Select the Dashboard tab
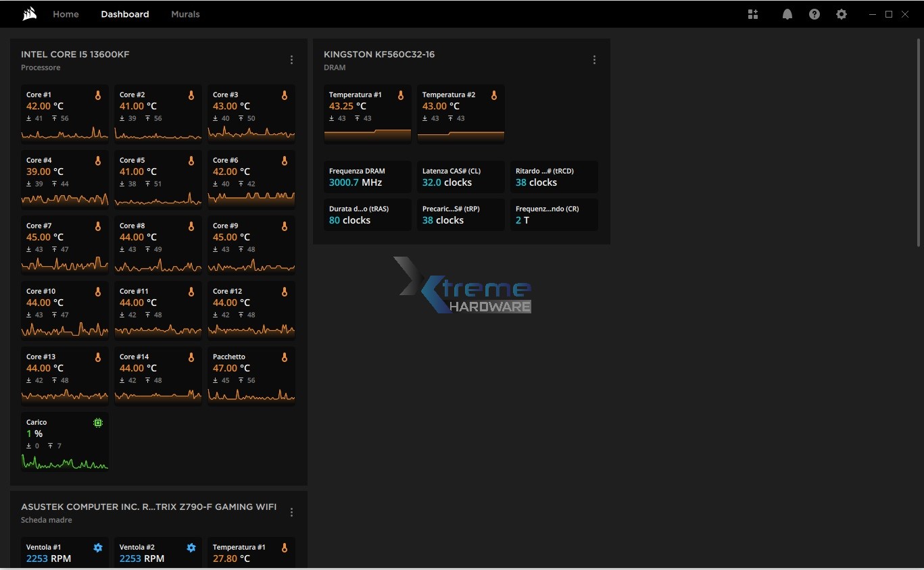The image size is (924, 570). [125, 14]
